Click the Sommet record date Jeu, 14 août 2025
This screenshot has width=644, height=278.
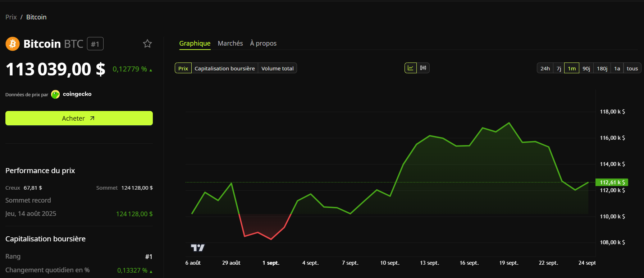point(31,214)
